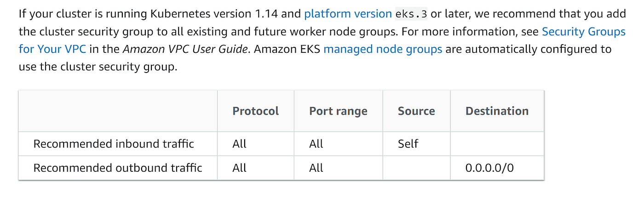The height and width of the screenshot is (197, 644).
Task: Click the empty inbound traffic Destination cell
Action: [497, 144]
